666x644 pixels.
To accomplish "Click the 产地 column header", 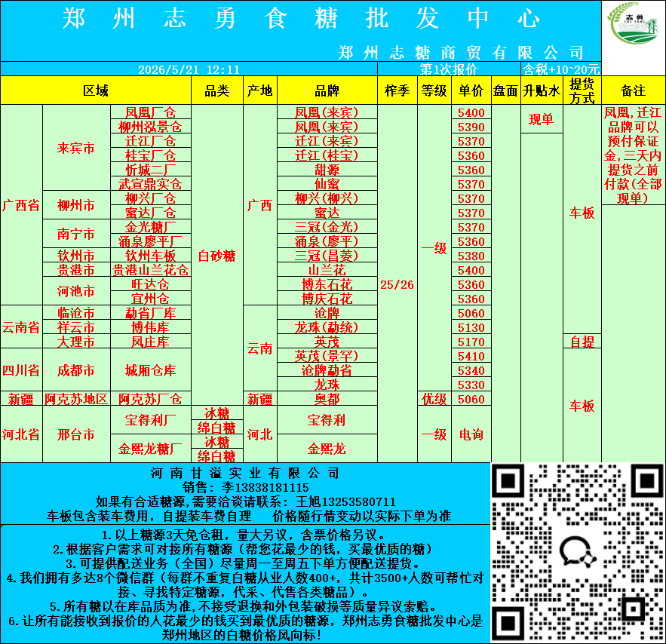I will (260, 90).
